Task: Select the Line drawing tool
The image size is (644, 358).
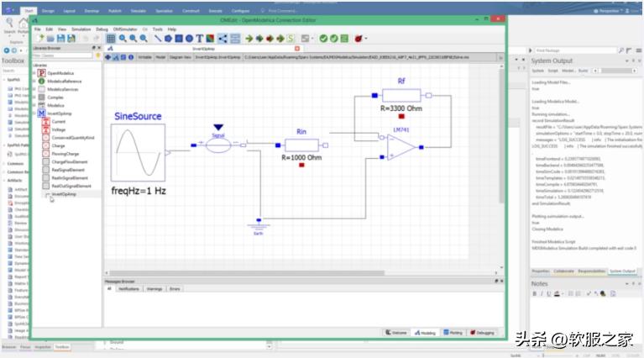Action: (158, 38)
